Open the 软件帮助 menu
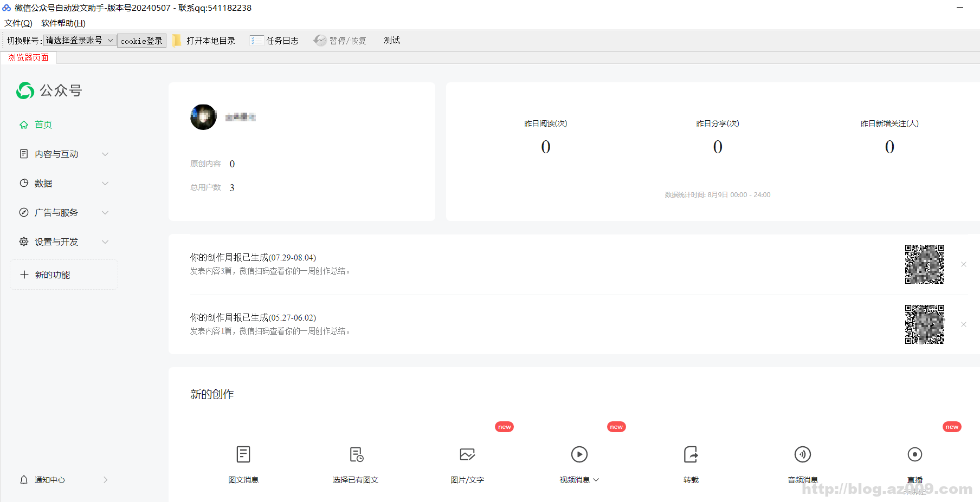 (x=63, y=23)
